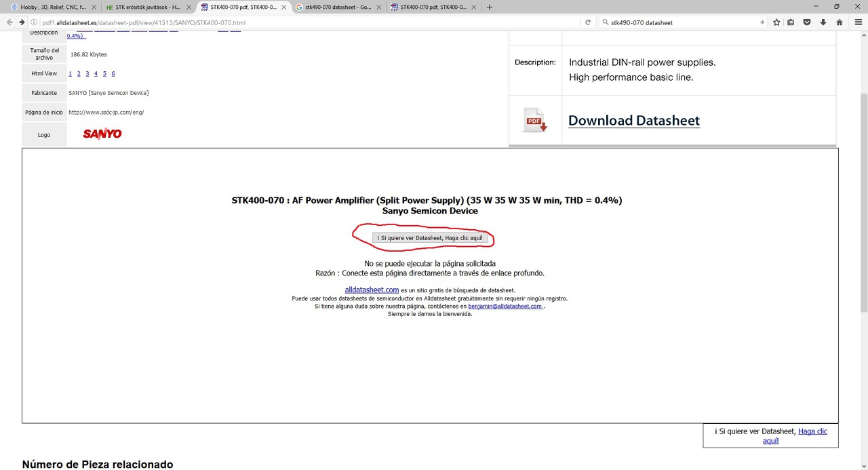Open Html View page 2

coord(79,74)
